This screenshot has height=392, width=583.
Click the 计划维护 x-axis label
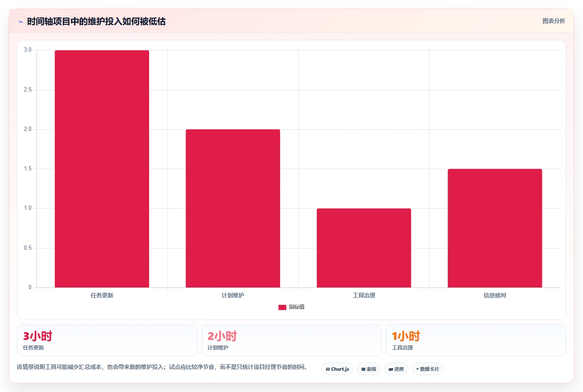(x=233, y=295)
